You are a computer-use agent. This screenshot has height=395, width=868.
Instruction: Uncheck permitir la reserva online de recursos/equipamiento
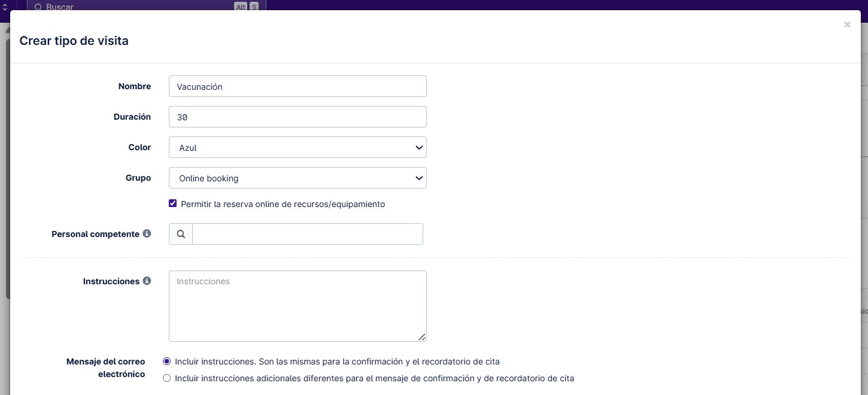coord(172,203)
